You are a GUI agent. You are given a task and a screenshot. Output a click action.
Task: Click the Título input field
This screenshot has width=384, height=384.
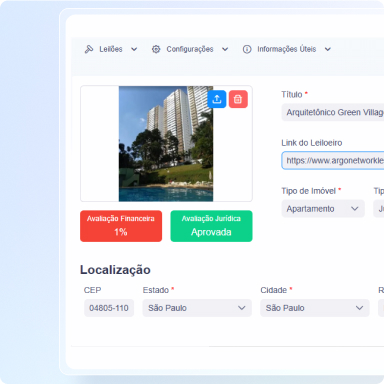(x=333, y=112)
